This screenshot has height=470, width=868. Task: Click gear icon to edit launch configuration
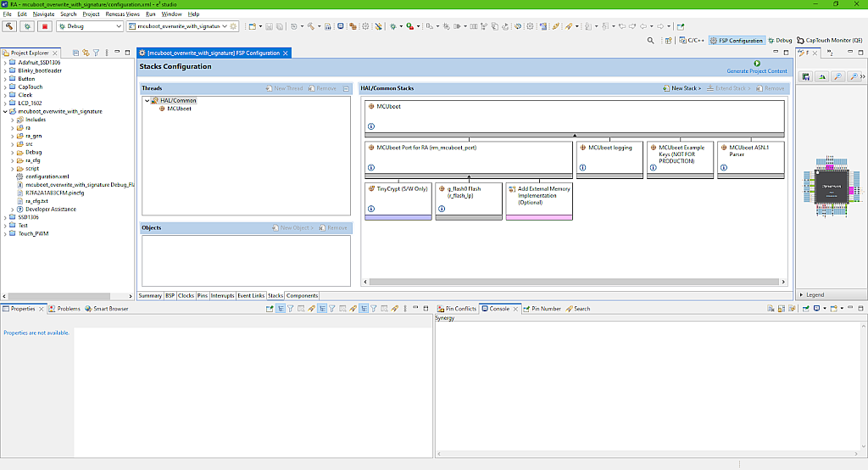(x=234, y=26)
